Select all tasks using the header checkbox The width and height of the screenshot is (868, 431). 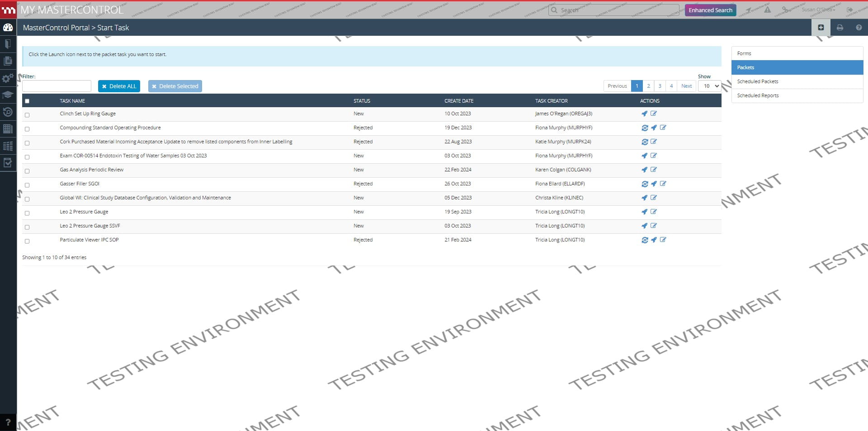click(27, 101)
